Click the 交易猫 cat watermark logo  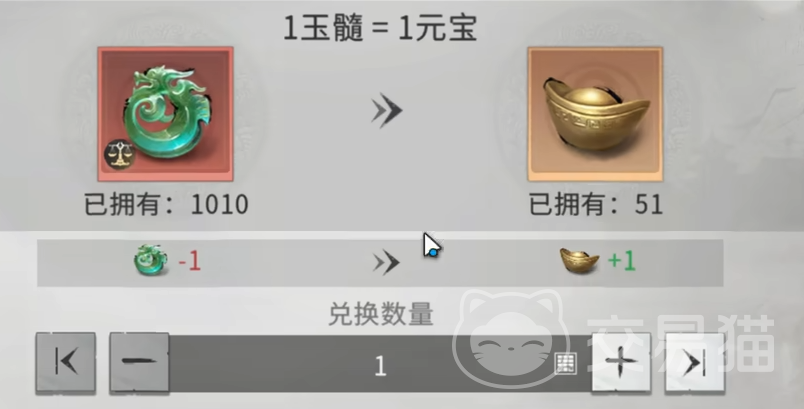613,338
